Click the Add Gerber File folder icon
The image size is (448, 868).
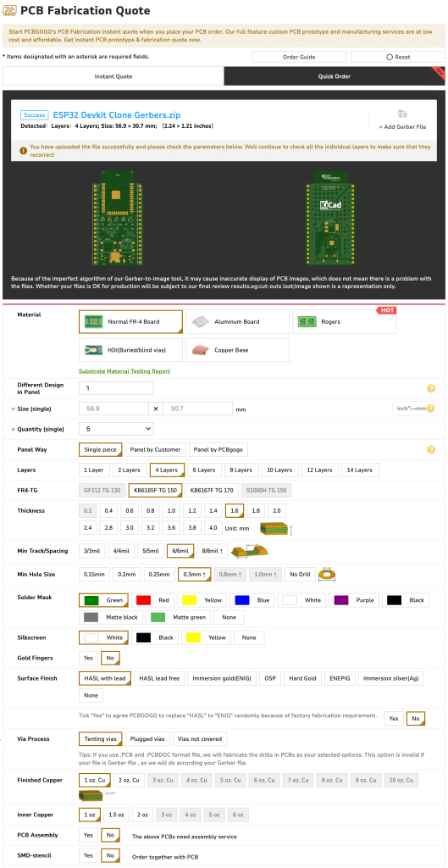pyautogui.click(x=402, y=114)
